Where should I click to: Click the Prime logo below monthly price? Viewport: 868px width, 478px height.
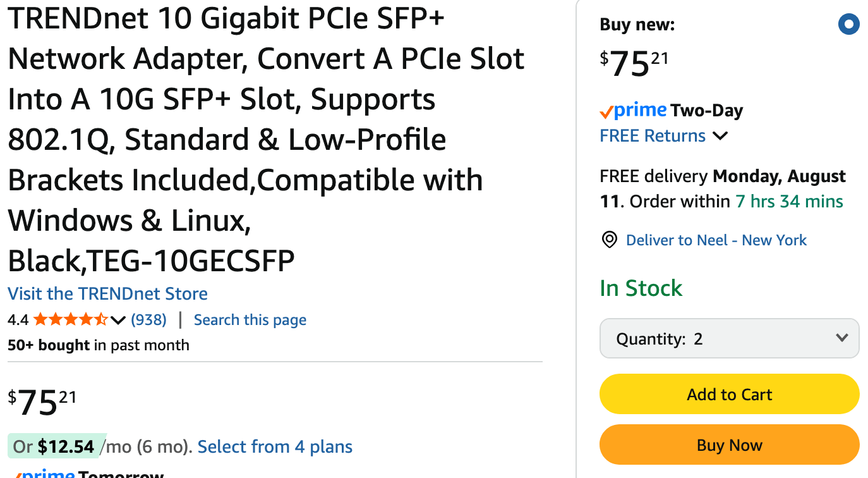(x=42, y=474)
